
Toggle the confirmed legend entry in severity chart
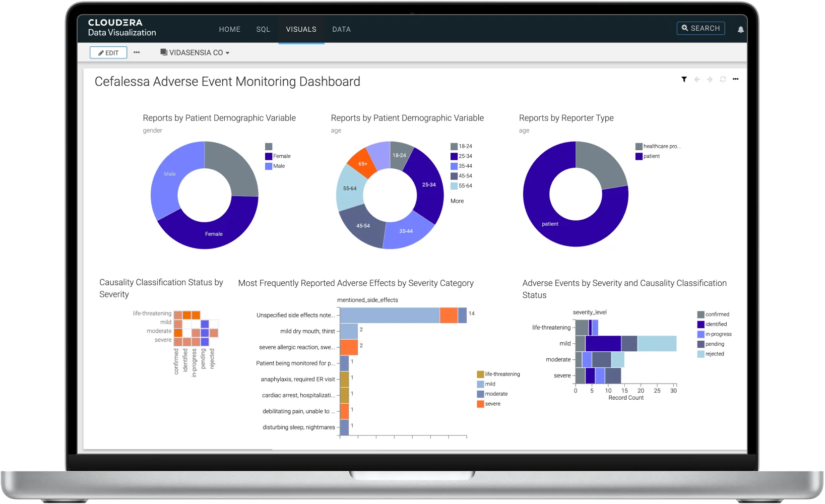tap(717, 314)
